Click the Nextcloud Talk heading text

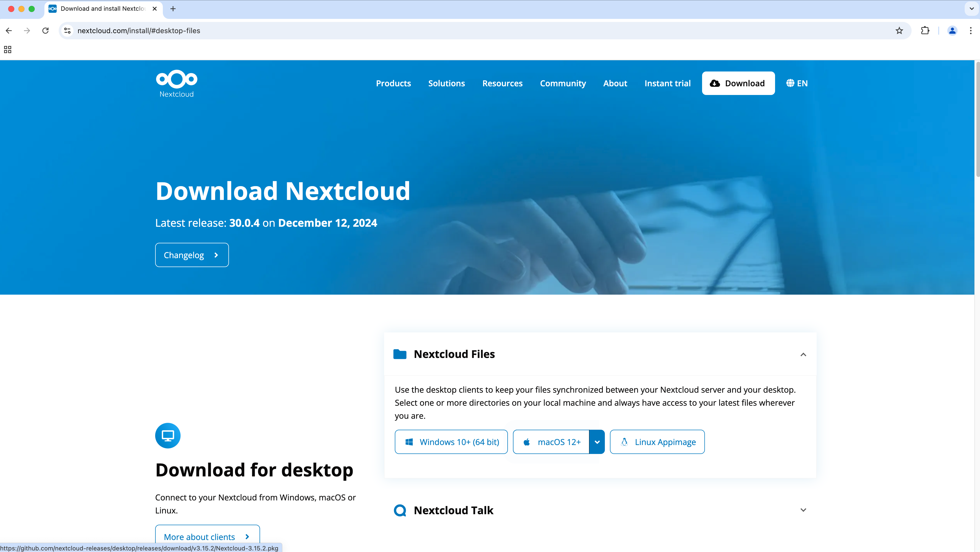click(x=454, y=510)
